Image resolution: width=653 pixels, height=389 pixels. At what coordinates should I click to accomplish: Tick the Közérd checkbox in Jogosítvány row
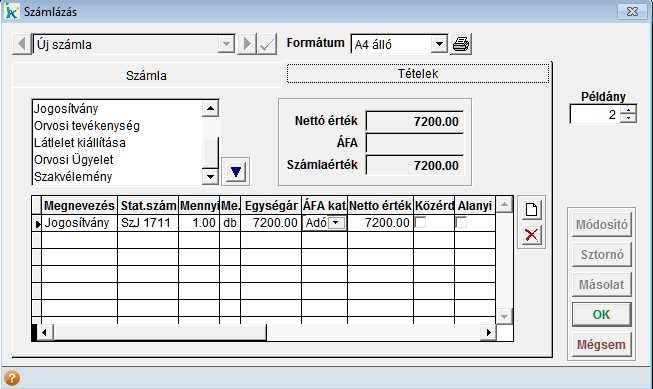click(421, 223)
